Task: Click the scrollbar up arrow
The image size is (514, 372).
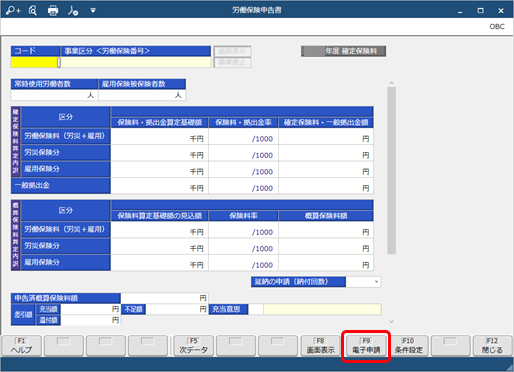Action: 392,83
